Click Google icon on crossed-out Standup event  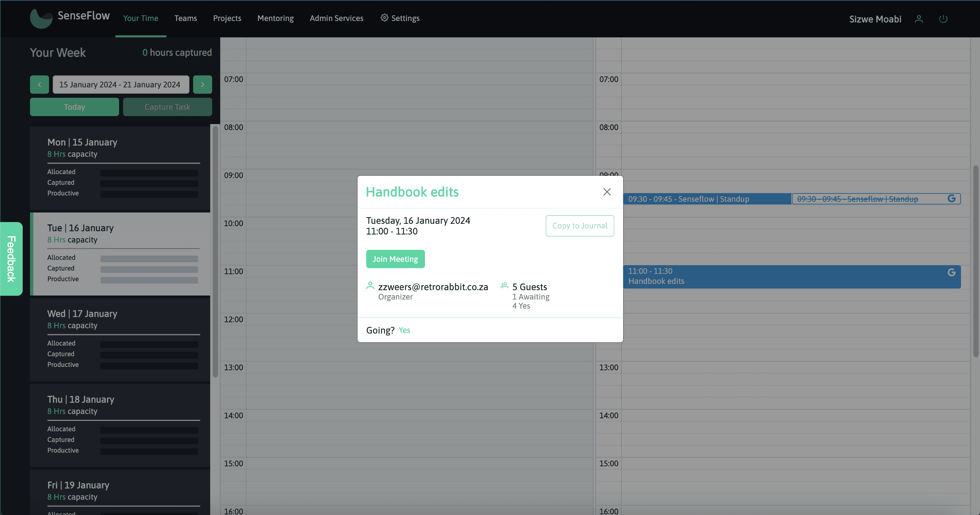point(951,198)
